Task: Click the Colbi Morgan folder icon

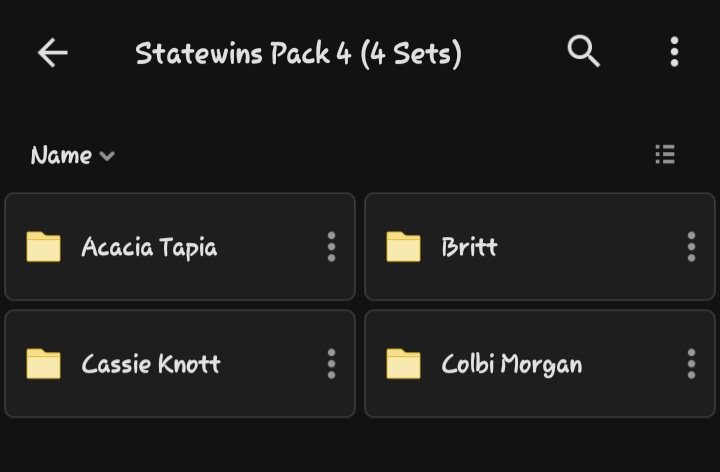Action: [x=403, y=364]
